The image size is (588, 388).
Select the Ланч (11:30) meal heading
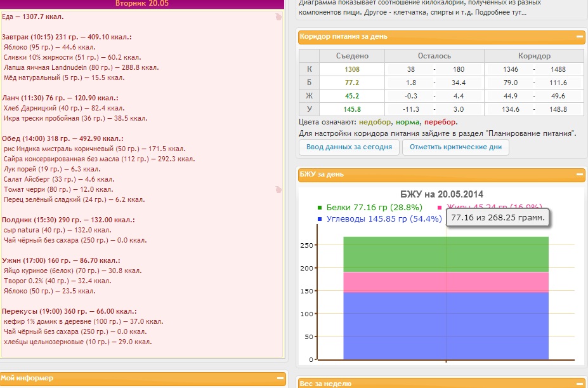(x=60, y=98)
